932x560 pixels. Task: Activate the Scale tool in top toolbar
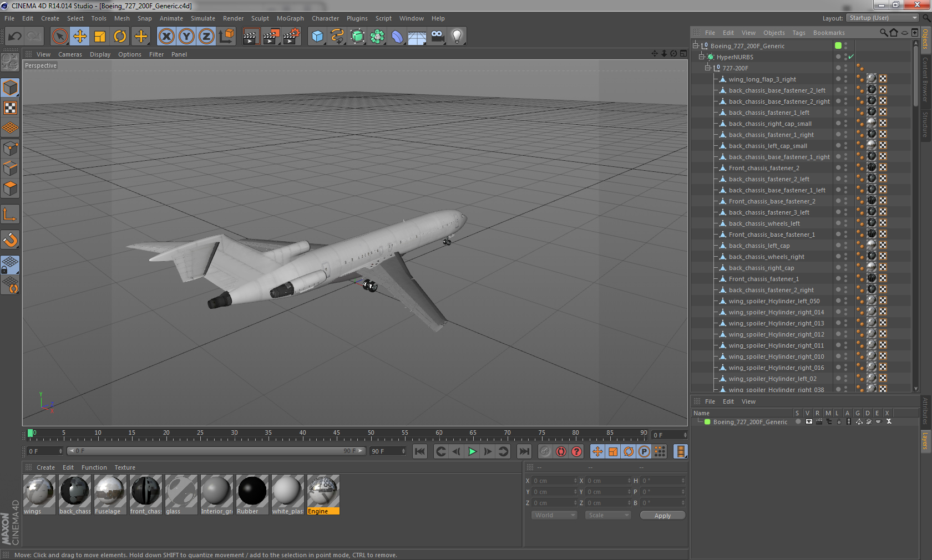tap(100, 37)
